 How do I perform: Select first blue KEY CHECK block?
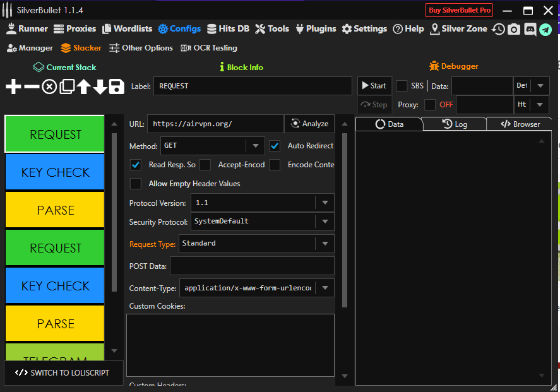click(55, 172)
